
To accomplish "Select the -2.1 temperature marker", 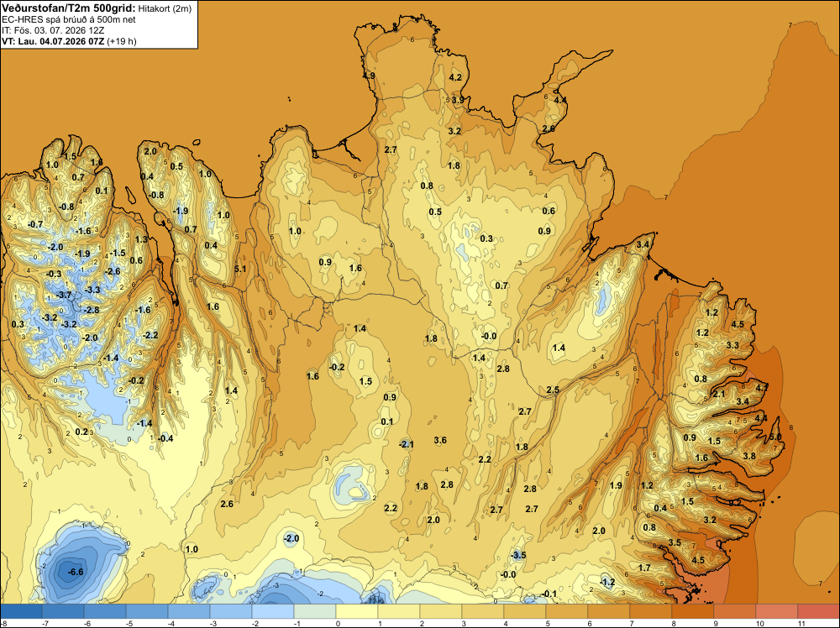I will point(407,444).
